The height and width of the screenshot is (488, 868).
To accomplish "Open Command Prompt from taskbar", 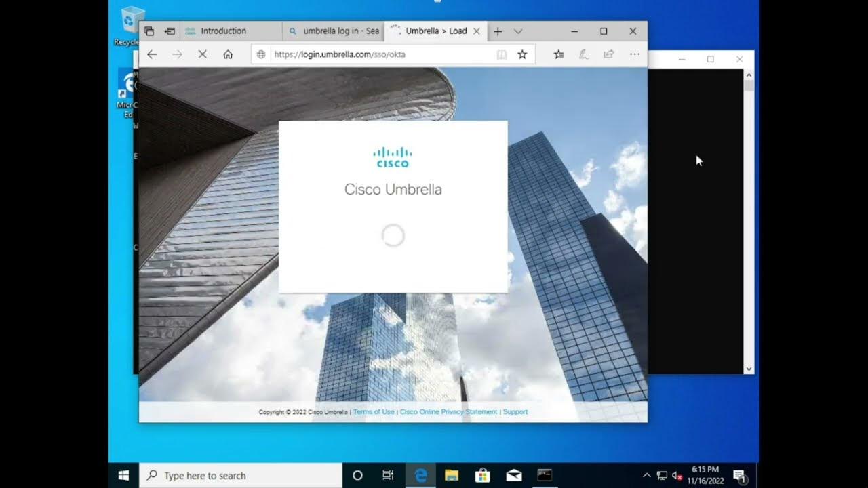I will [545, 475].
